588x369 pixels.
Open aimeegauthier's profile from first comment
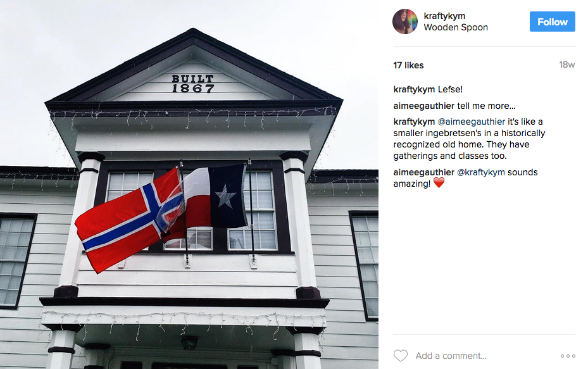pos(423,106)
